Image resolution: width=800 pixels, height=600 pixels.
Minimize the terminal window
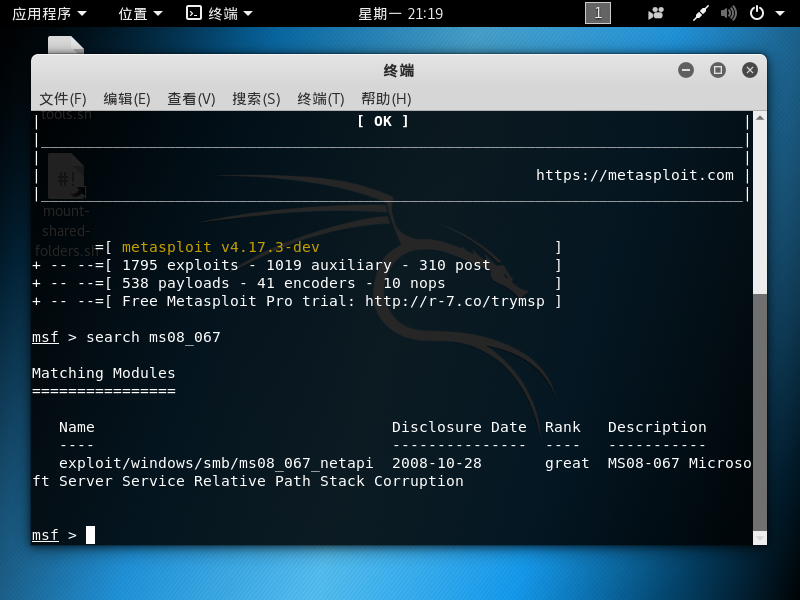coord(686,70)
